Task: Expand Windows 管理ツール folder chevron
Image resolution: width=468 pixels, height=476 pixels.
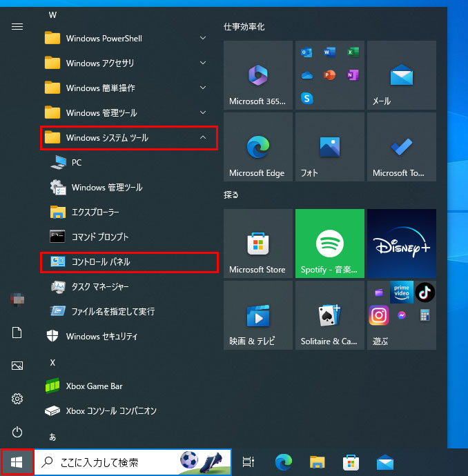Action: [203, 112]
